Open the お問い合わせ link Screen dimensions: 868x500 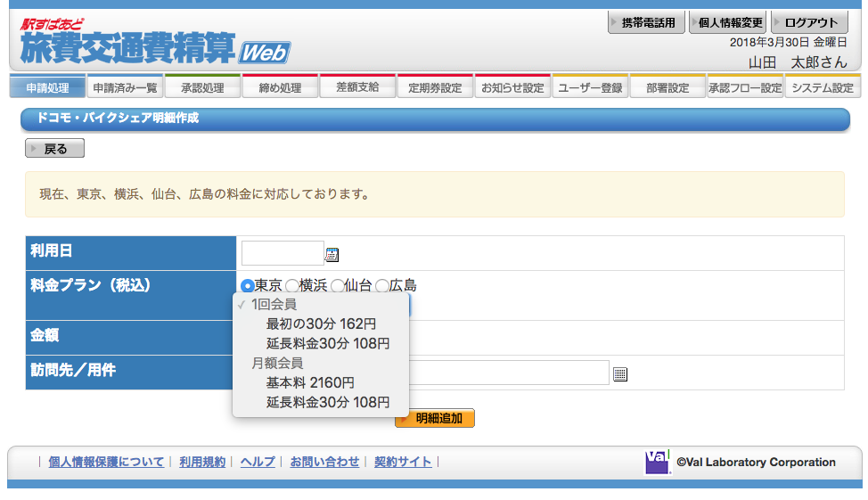point(324,462)
